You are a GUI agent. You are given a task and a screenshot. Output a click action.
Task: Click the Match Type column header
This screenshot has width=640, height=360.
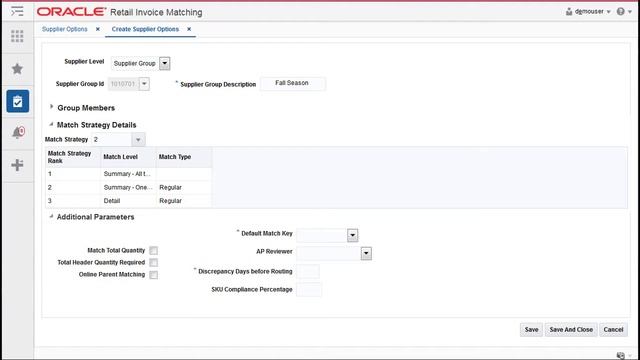184,157
